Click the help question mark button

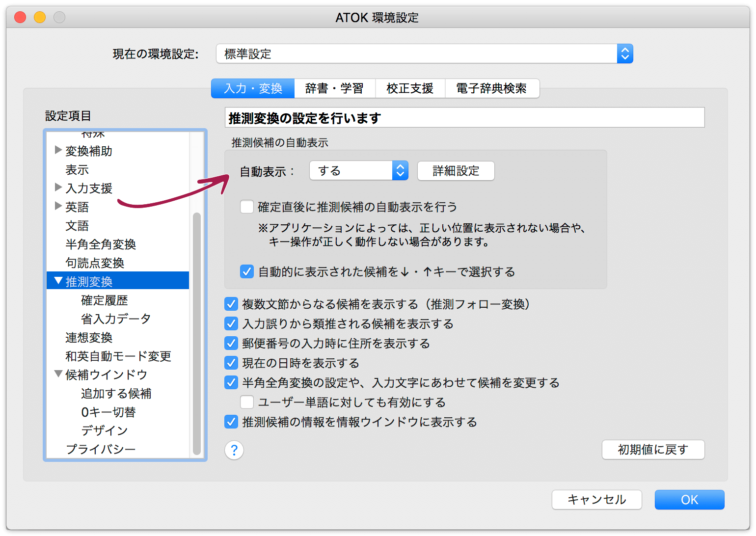[x=234, y=450]
